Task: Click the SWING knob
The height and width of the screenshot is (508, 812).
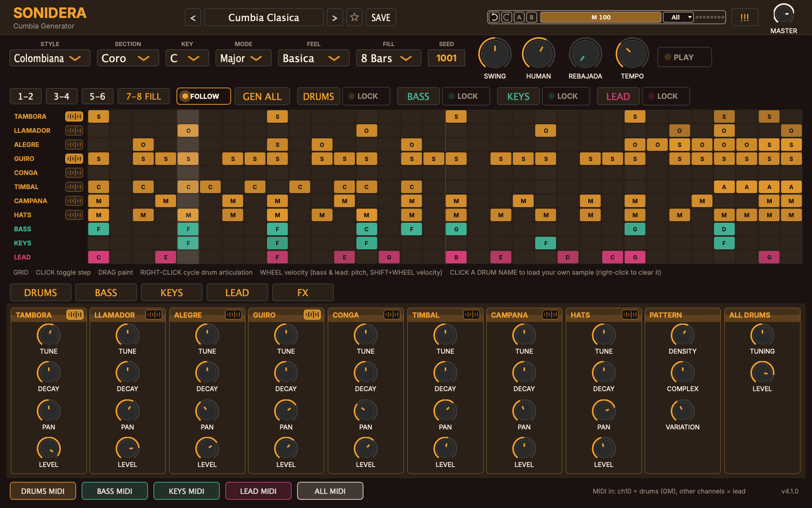Action: (495, 54)
